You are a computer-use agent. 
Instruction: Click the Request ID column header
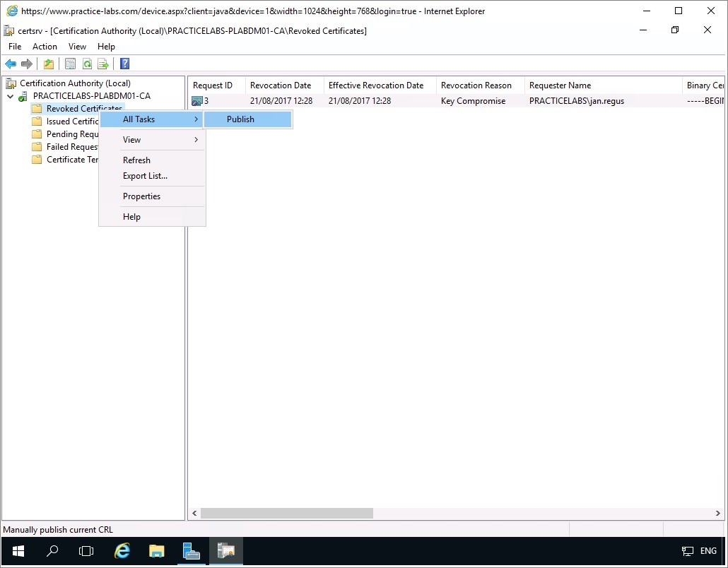217,85
